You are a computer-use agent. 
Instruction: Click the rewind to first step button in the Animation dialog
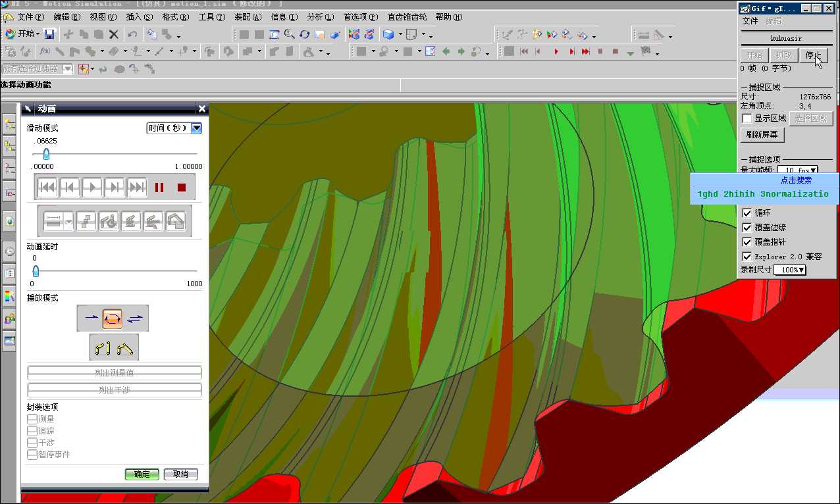tap(47, 188)
